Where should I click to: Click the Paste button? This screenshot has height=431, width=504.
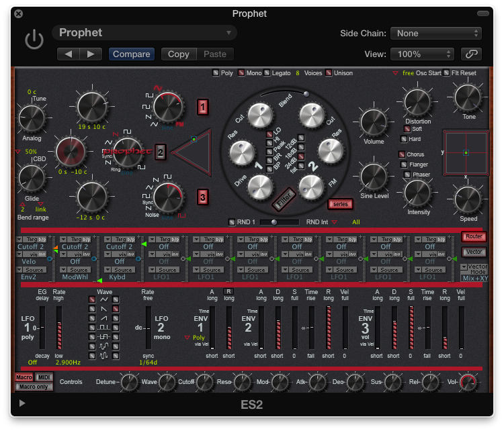(x=215, y=54)
